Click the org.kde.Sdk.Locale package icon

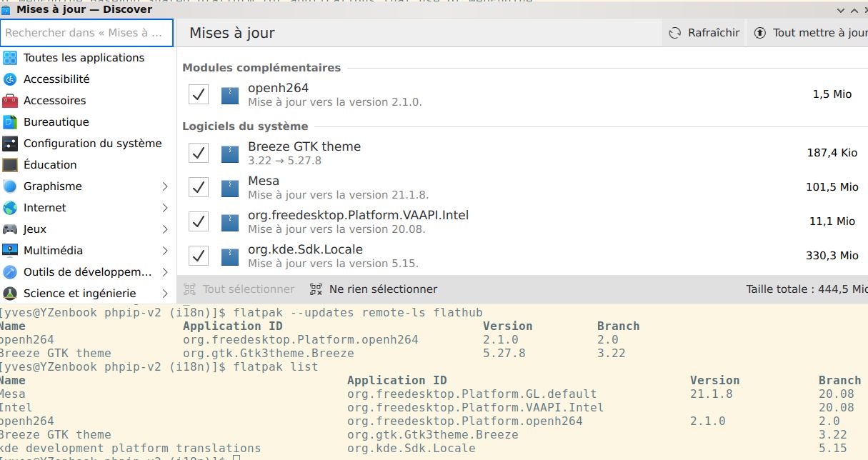coord(229,256)
